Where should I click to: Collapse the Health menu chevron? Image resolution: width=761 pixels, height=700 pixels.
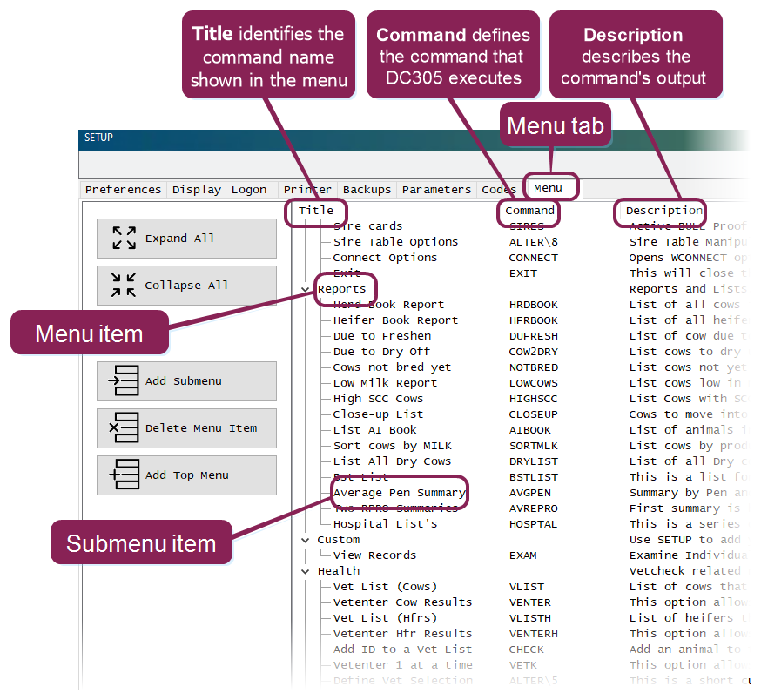point(305,571)
